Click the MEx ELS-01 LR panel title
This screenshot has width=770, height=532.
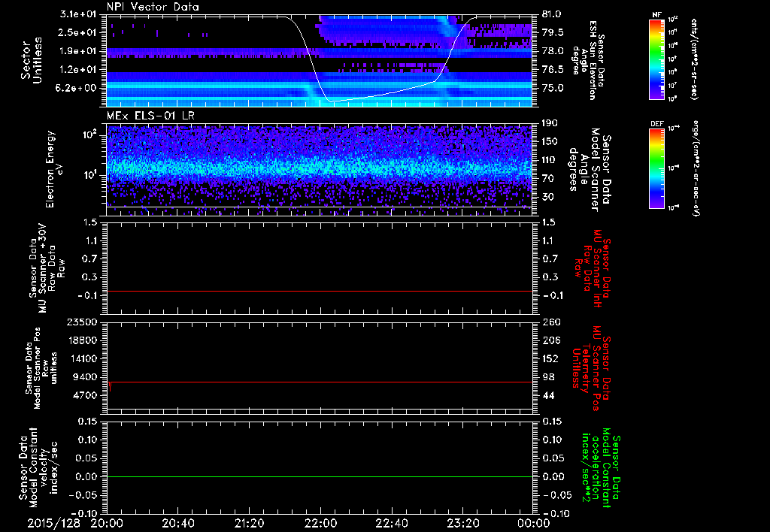(152, 116)
